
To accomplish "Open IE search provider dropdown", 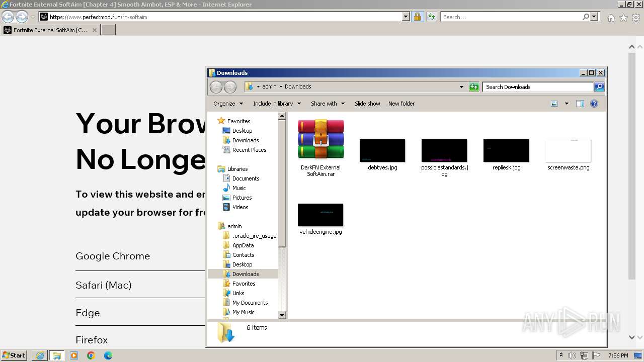I will (594, 17).
